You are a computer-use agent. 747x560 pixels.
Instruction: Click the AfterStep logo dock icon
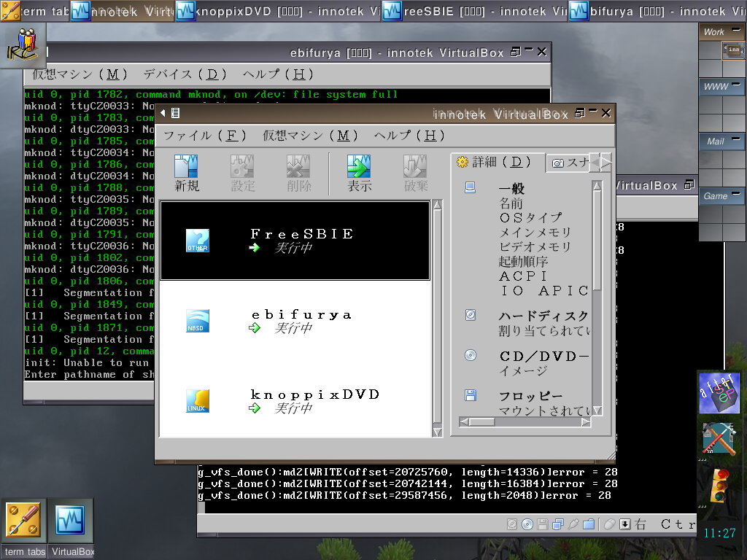click(719, 392)
